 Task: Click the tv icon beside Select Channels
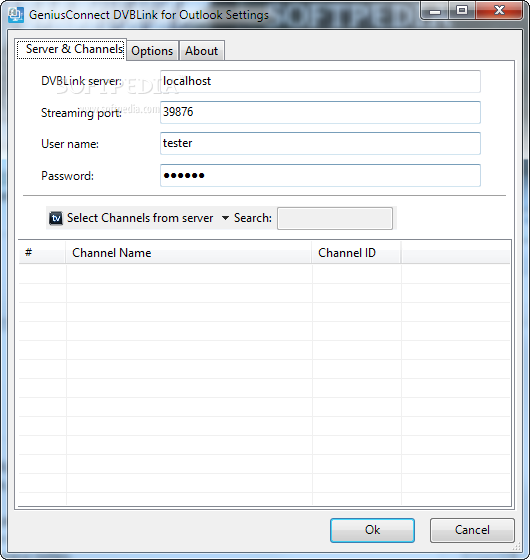(x=56, y=218)
